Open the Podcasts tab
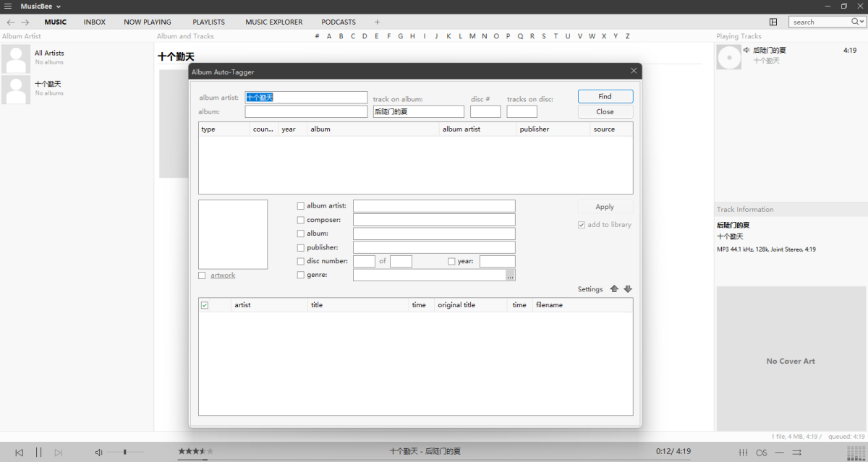868x462 pixels. (x=339, y=22)
